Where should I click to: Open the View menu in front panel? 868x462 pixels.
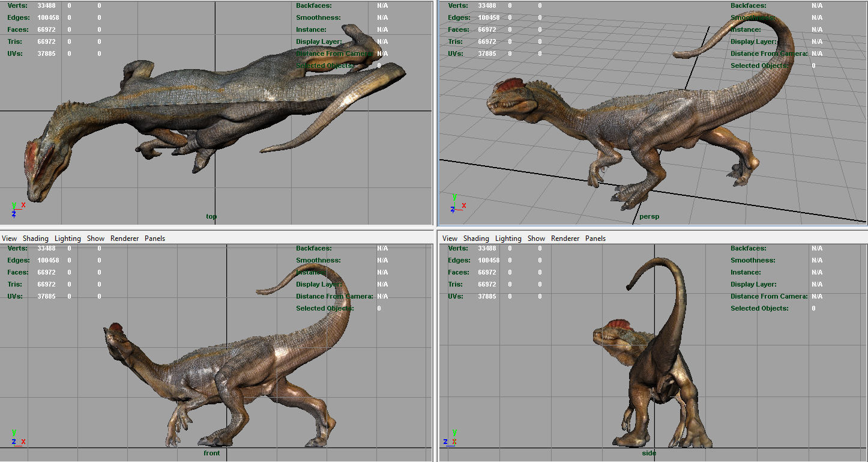(x=10, y=239)
